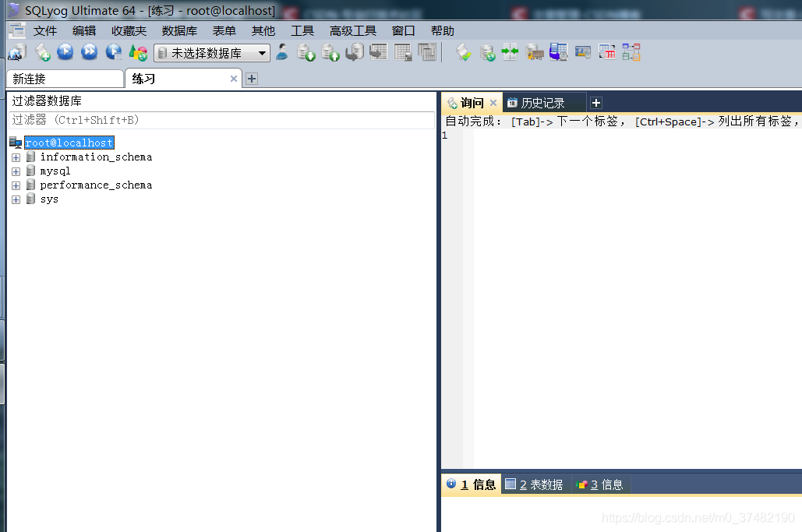Expand the sys database node
Screen dimensions: 802x532
point(16,200)
